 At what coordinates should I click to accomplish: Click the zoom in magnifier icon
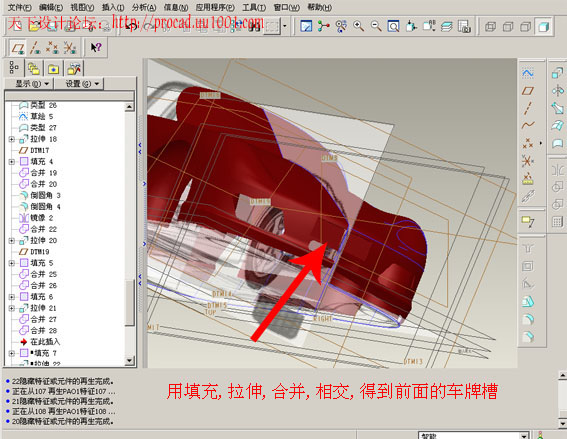(358, 26)
